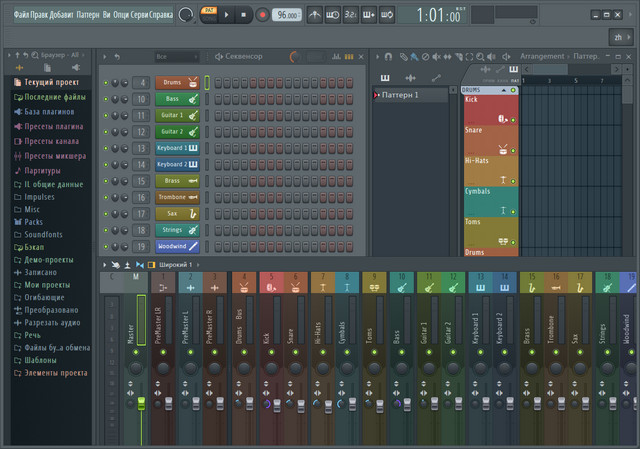Open the Справка menu
Viewport: 640px width, 449px height.
point(161,15)
